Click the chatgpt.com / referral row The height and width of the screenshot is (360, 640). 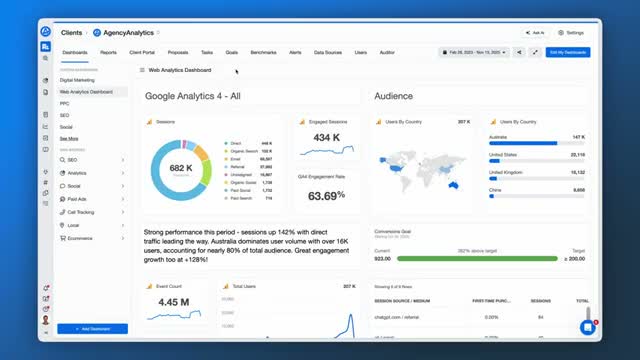(x=480, y=317)
